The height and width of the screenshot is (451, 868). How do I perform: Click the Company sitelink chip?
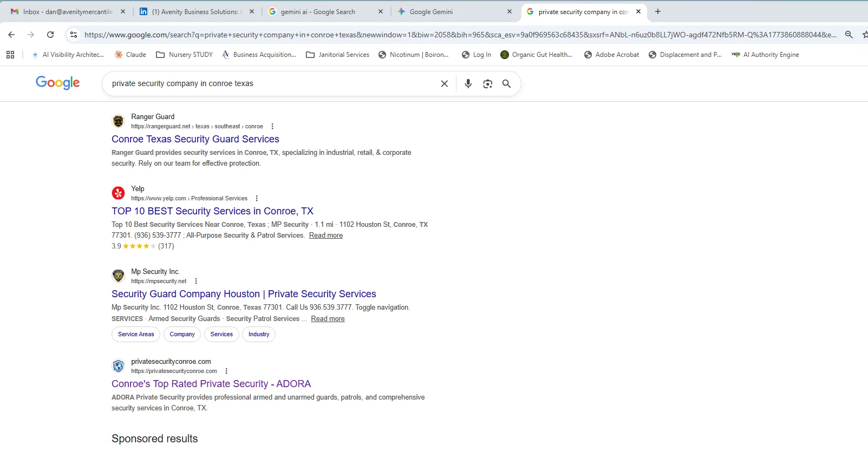pos(182,334)
